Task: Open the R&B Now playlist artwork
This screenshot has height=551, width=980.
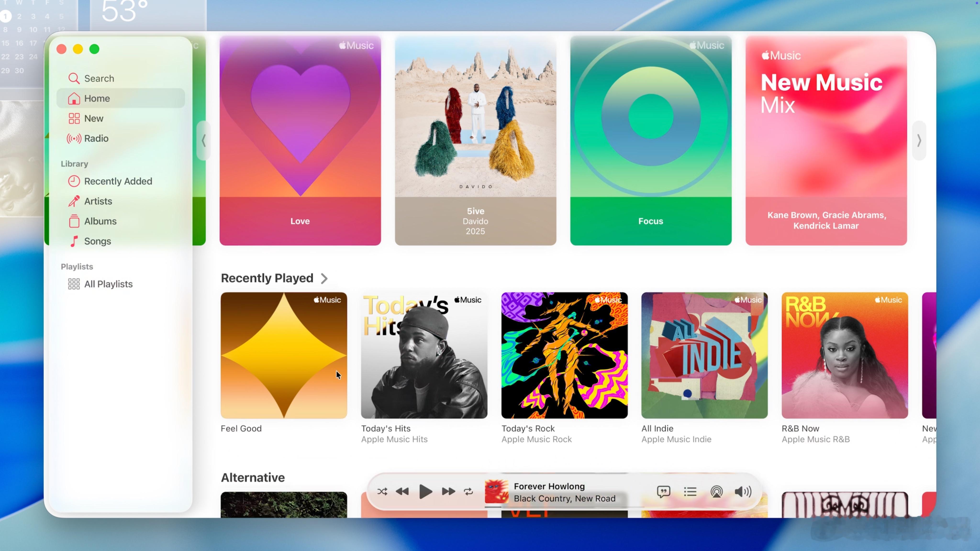Action: coord(845,355)
